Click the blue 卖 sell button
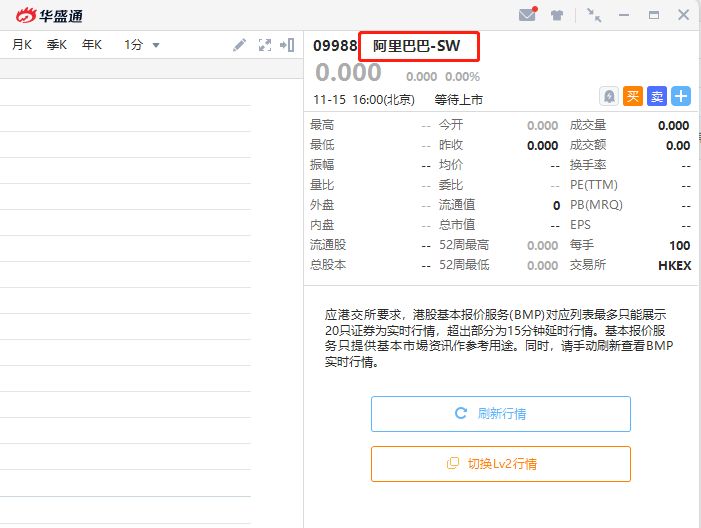701x528 pixels. 657,96
